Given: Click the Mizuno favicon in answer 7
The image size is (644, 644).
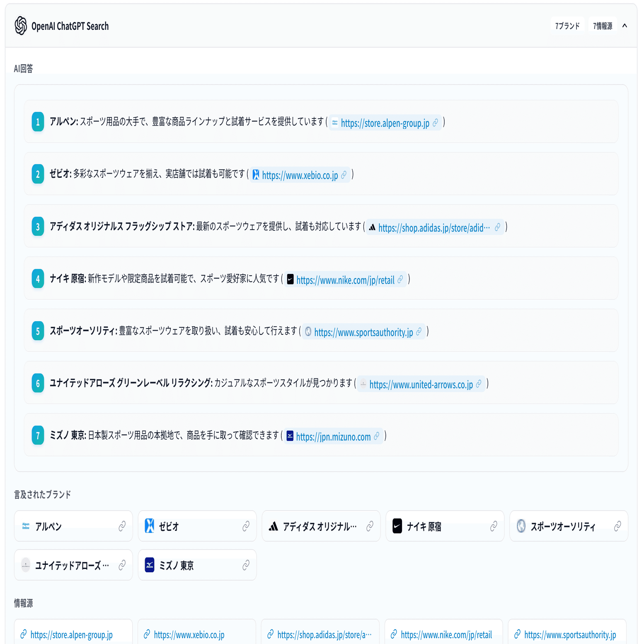Looking at the screenshot, I should point(290,436).
